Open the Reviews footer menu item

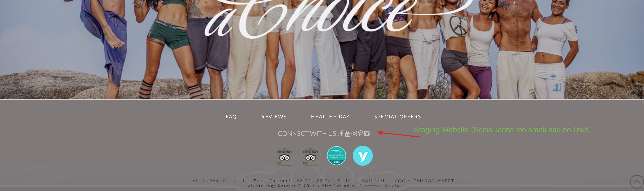(x=274, y=117)
